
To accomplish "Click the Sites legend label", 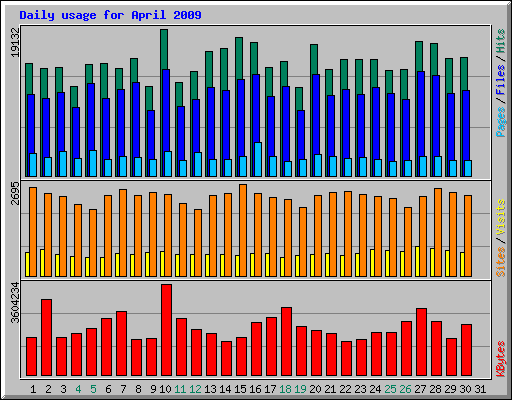I will click(x=501, y=262).
